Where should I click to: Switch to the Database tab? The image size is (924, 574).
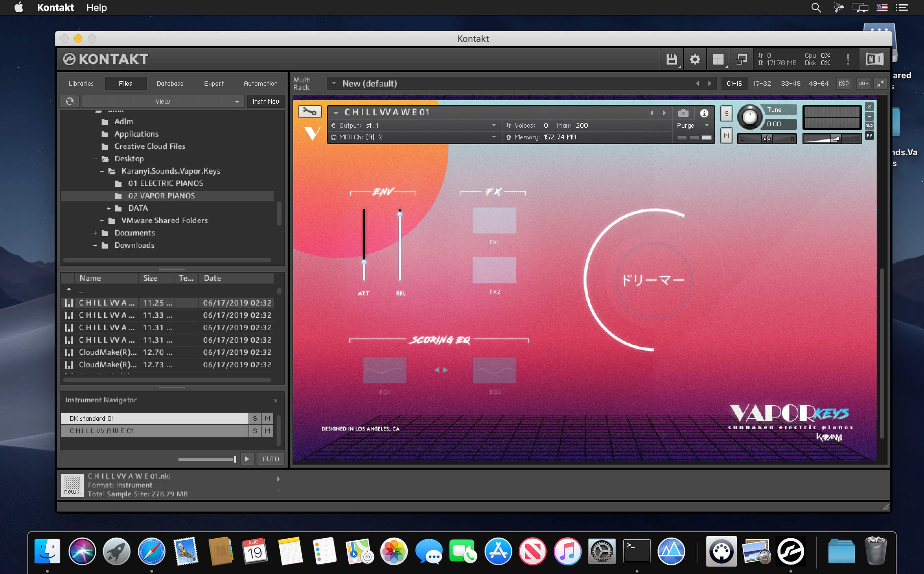(x=170, y=83)
